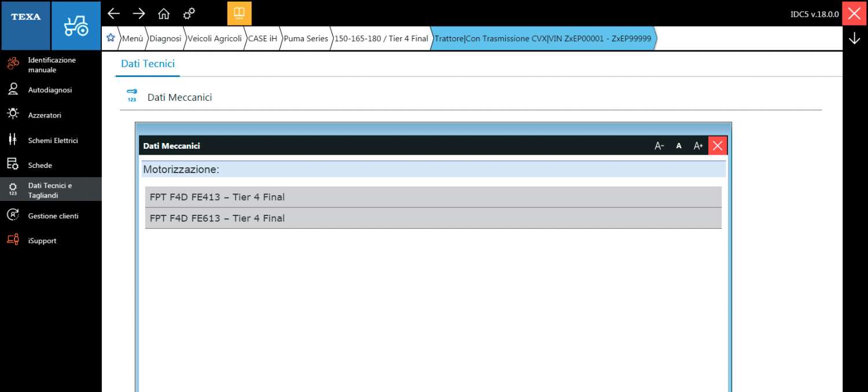
Task: Increase font size with A+ button
Action: 698,146
